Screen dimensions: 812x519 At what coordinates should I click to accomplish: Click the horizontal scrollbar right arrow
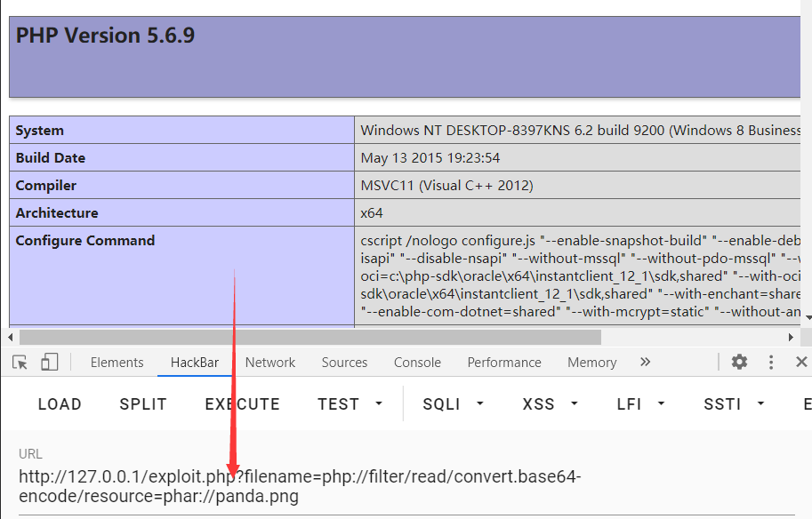point(791,338)
